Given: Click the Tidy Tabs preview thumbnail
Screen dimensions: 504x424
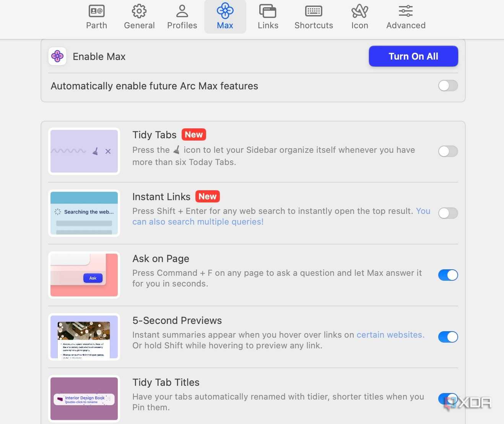Looking at the screenshot, I should click(x=84, y=151).
